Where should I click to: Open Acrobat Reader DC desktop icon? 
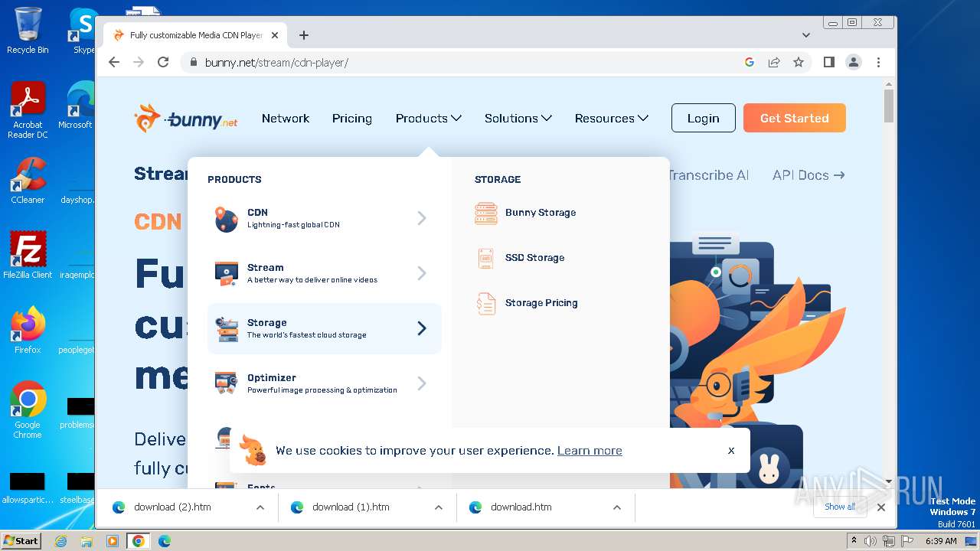(x=28, y=111)
